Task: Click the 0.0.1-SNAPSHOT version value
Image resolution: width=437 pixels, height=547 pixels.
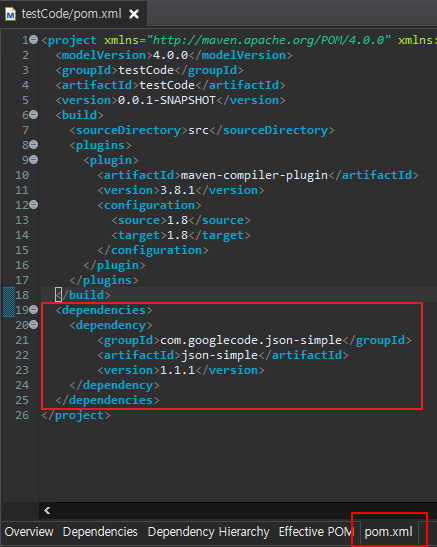Action: [x=167, y=100]
